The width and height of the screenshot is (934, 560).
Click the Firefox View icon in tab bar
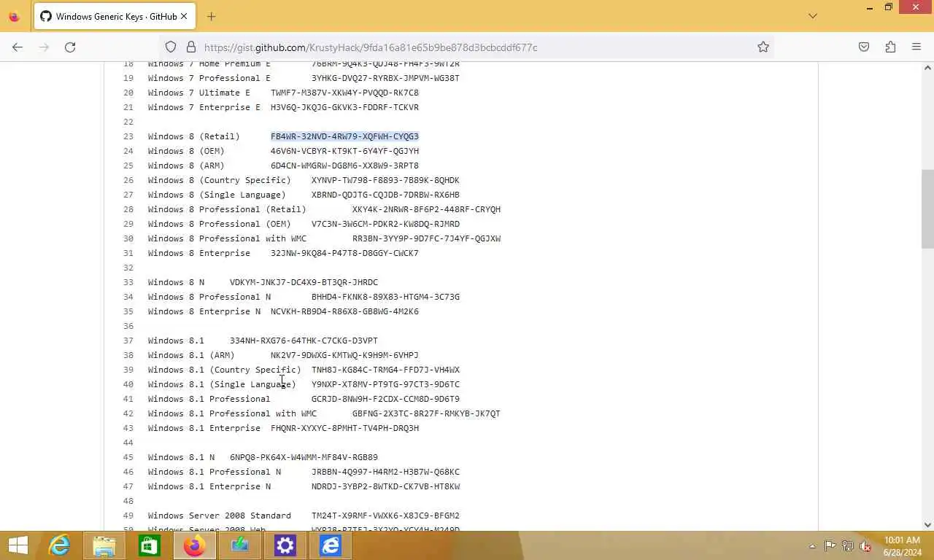pyautogui.click(x=14, y=16)
